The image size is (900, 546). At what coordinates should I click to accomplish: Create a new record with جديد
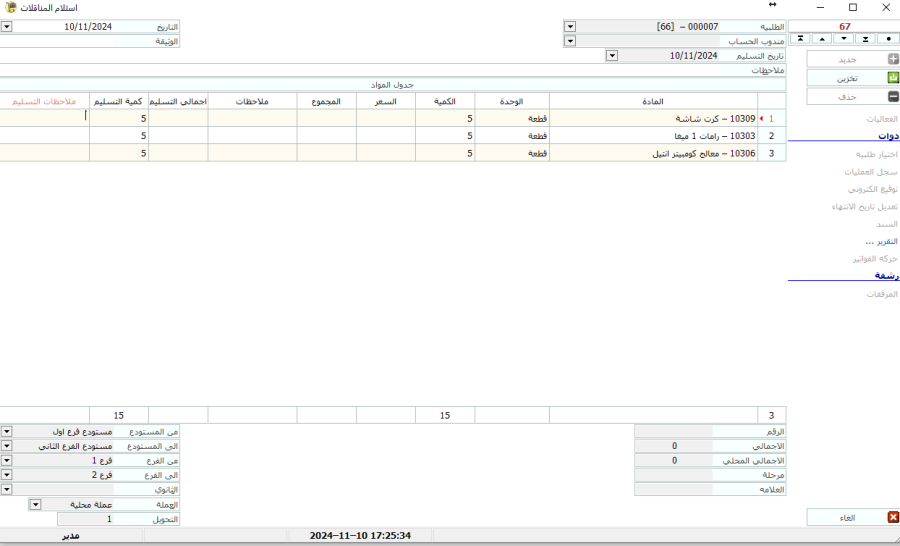(853, 59)
